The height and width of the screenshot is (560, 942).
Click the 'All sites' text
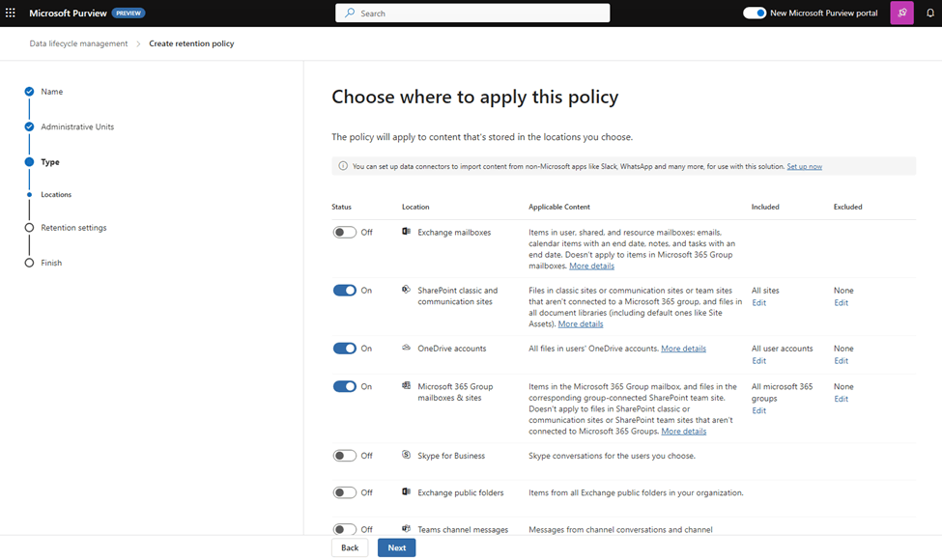coord(765,290)
